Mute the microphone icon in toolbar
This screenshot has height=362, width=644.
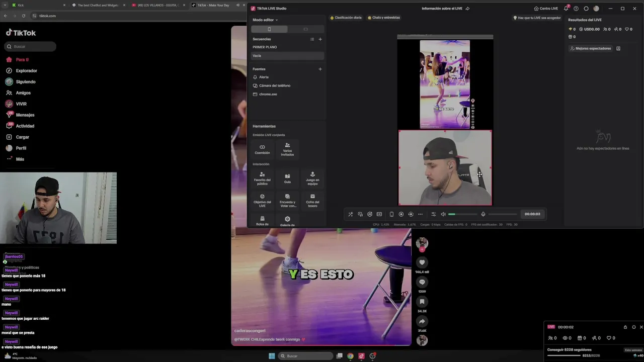(x=483, y=214)
